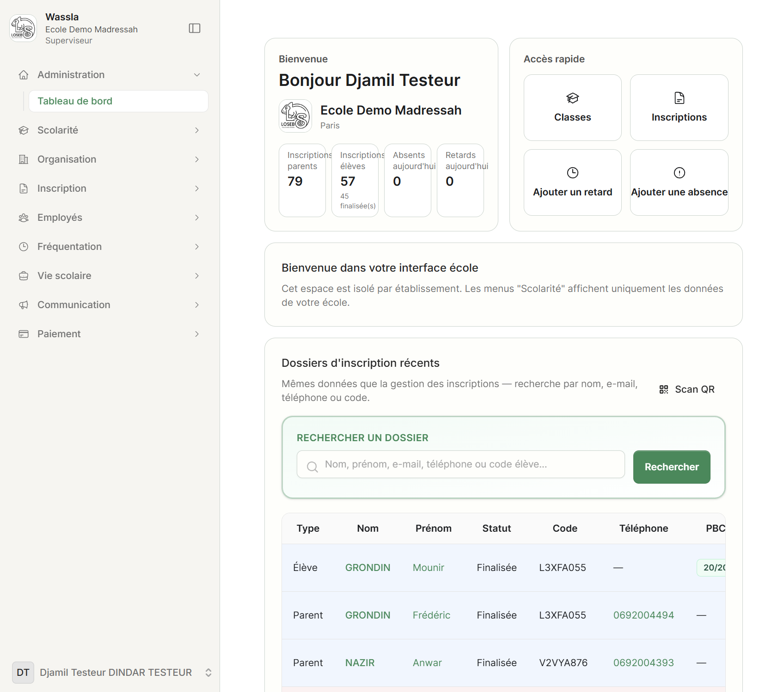Click code V2VYA876 in NAZIR row
784x692 pixels.
point(563,663)
